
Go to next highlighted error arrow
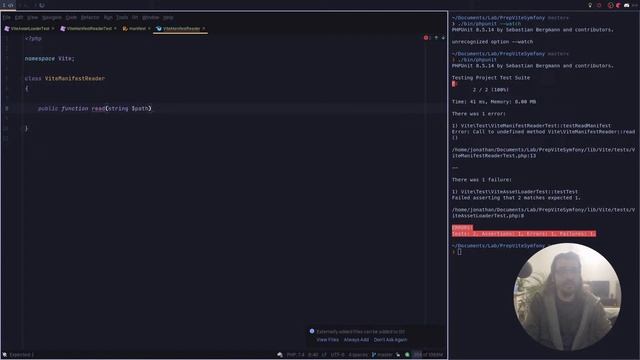[x=443, y=38]
